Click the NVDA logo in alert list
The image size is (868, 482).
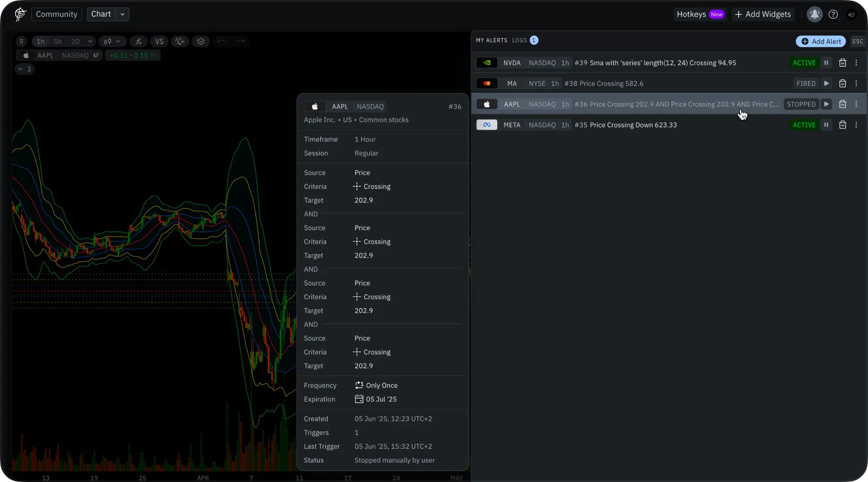click(x=487, y=62)
